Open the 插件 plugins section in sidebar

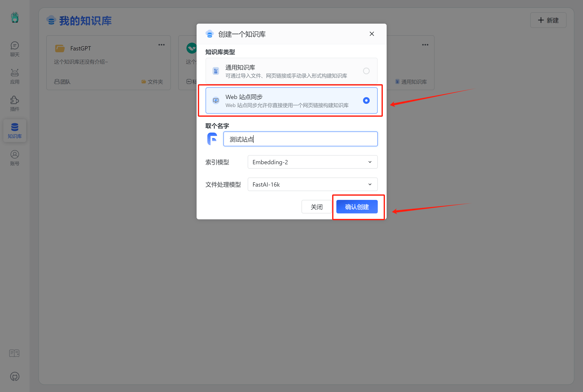[x=15, y=103]
